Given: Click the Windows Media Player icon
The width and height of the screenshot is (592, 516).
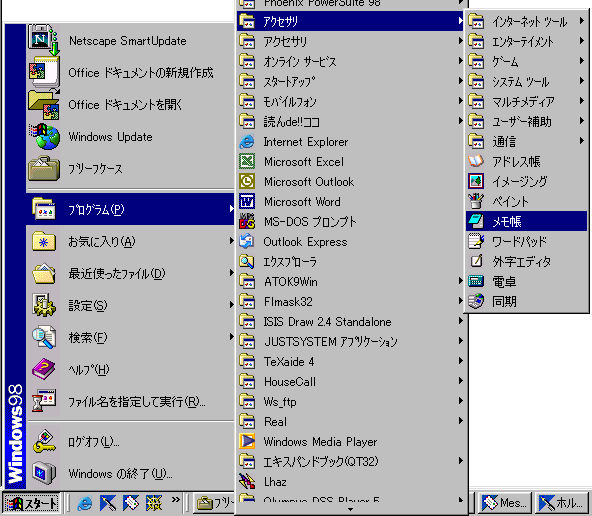Looking at the screenshot, I should coord(247,441).
